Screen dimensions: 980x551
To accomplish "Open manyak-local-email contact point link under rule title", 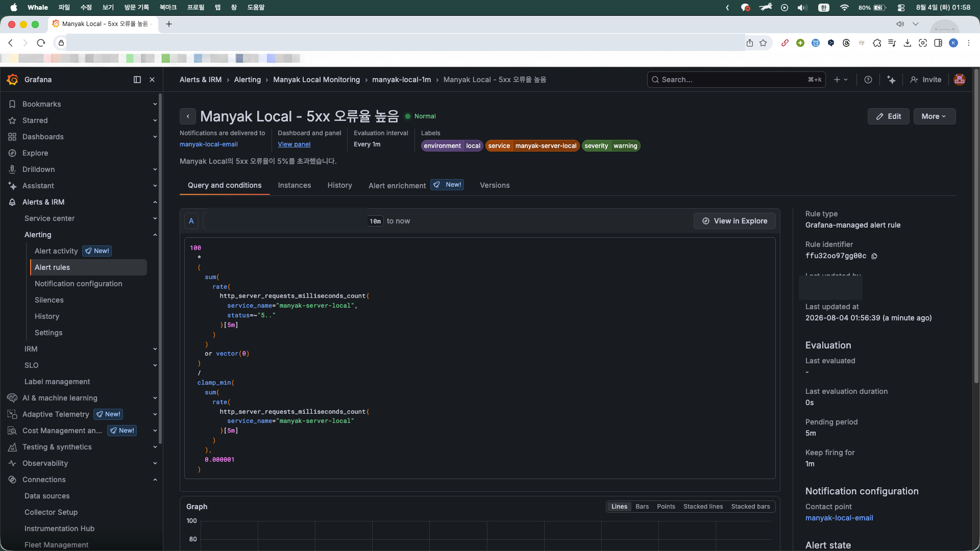I will [209, 144].
